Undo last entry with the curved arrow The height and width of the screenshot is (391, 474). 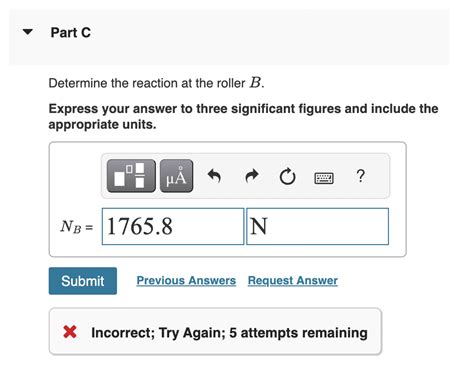coord(214,176)
